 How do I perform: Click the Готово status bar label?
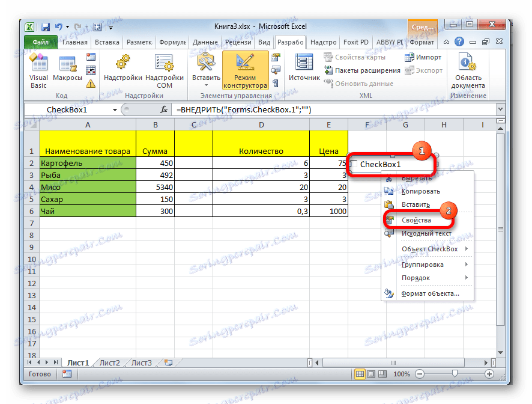coord(40,373)
